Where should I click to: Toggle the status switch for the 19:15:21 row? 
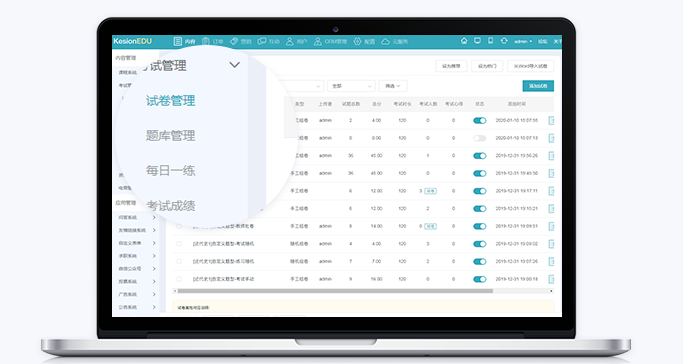480,209
